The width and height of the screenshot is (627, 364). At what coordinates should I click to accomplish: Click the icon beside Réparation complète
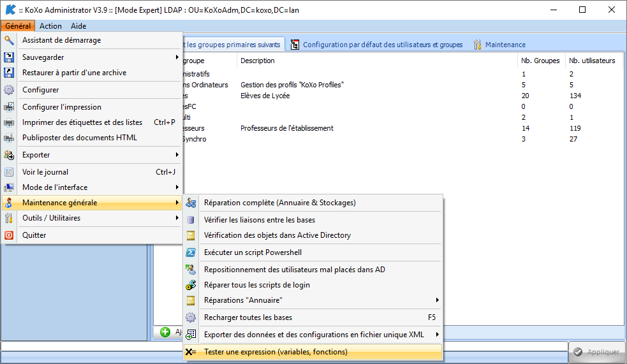point(191,203)
